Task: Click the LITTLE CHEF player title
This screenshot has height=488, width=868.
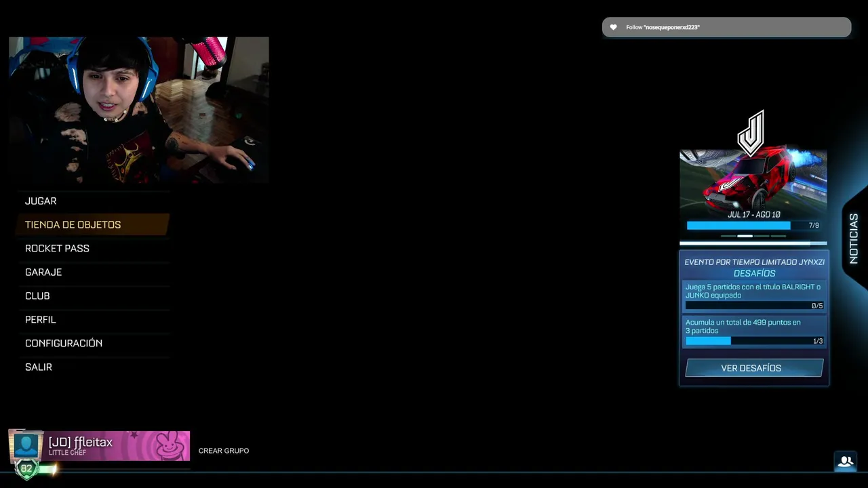Action: 68,453
